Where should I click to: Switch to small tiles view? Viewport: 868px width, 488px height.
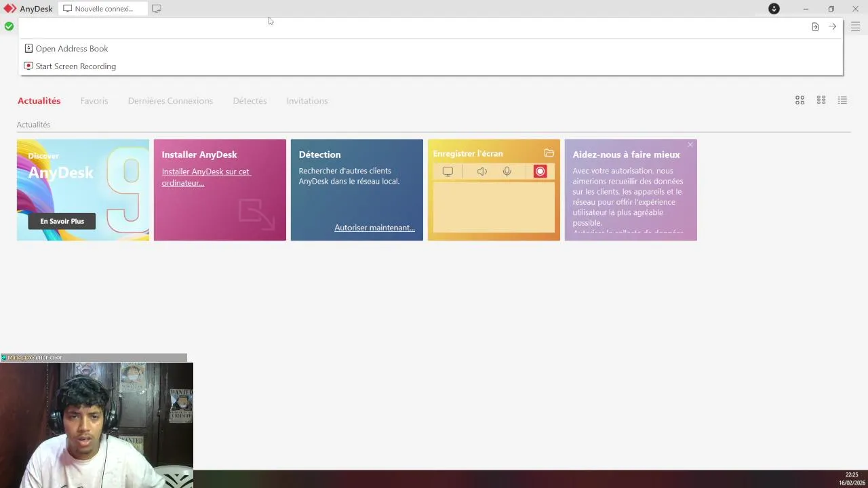[821, 100]
